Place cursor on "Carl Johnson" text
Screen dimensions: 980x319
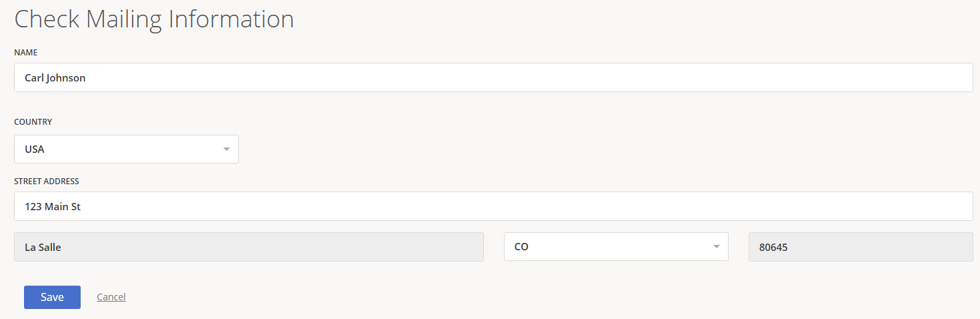(55, 78)
